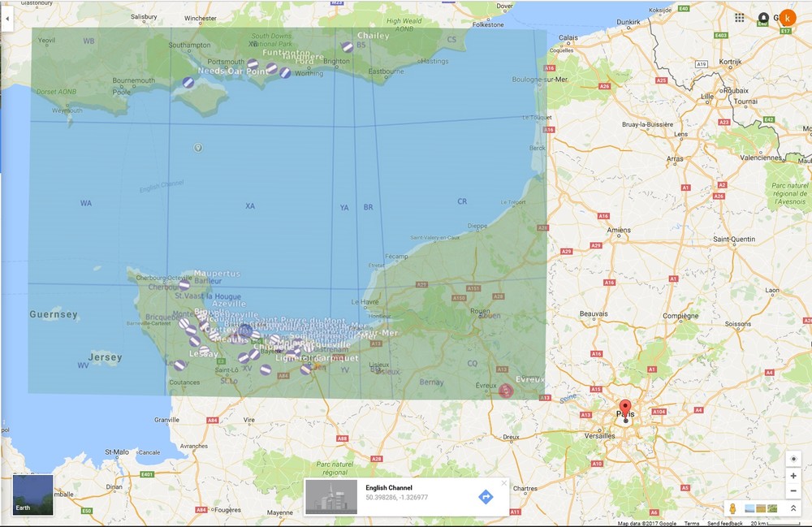The width and height of the screenshot is (812, 527).
Task: Collapse the map controls with the double chevron
Action: click(x=793, y=508)
